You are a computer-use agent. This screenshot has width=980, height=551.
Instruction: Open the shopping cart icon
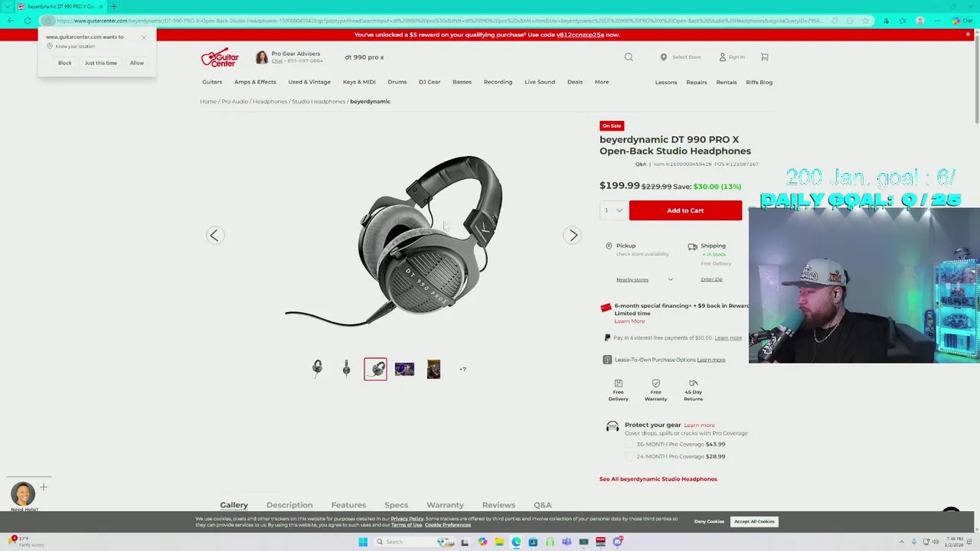[x=764, y=57]
